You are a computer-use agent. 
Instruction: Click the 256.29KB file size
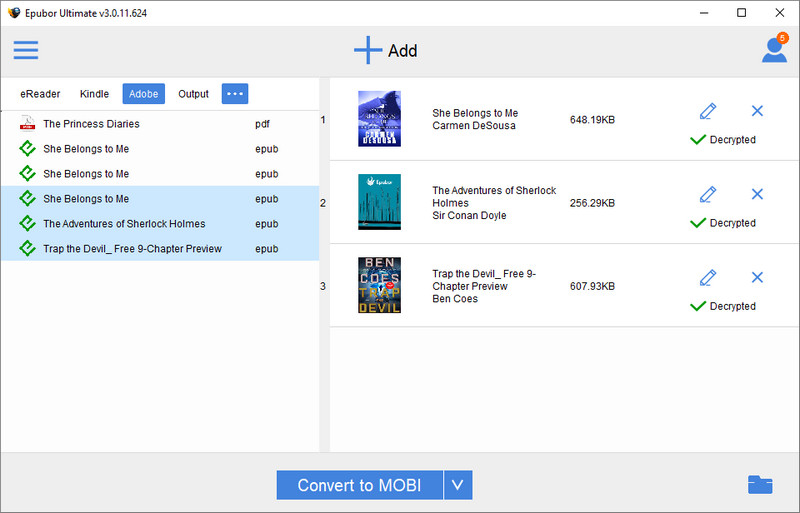[x=592, y=203]
